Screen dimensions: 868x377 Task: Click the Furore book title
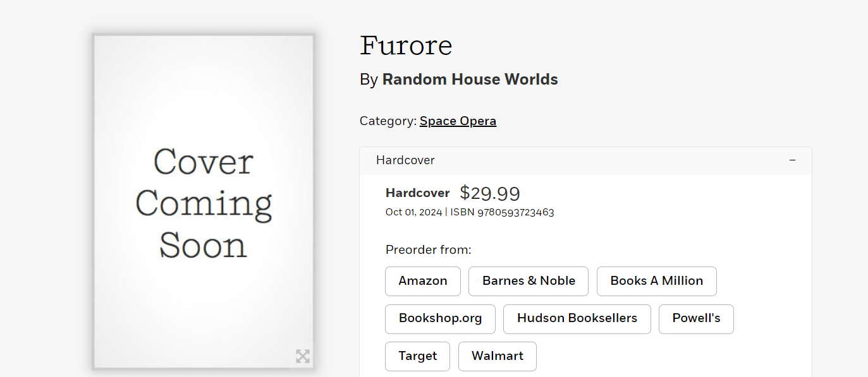coord(406,46)
